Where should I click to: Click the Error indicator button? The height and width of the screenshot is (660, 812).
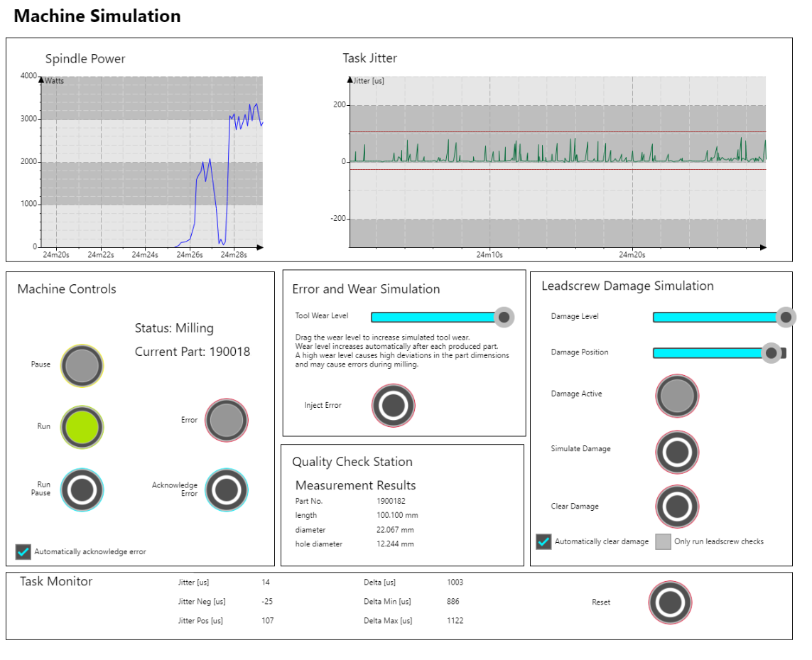tap(227, 421)
